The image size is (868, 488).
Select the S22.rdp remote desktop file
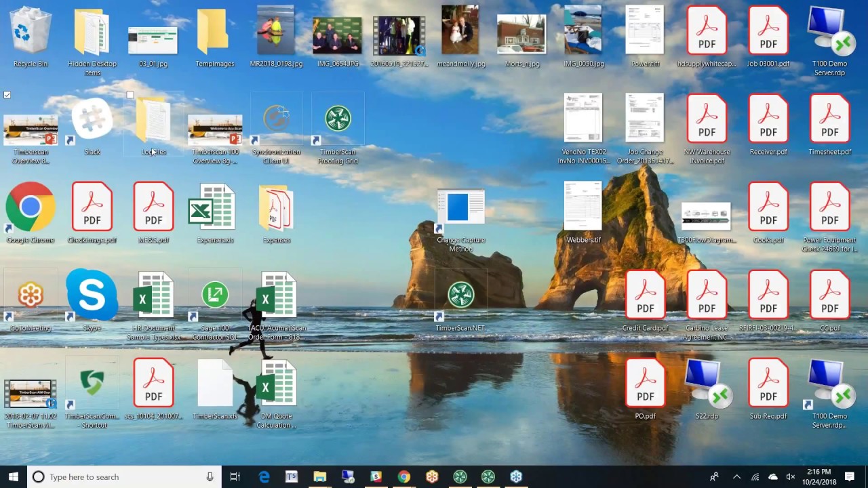tap(707, 390)
